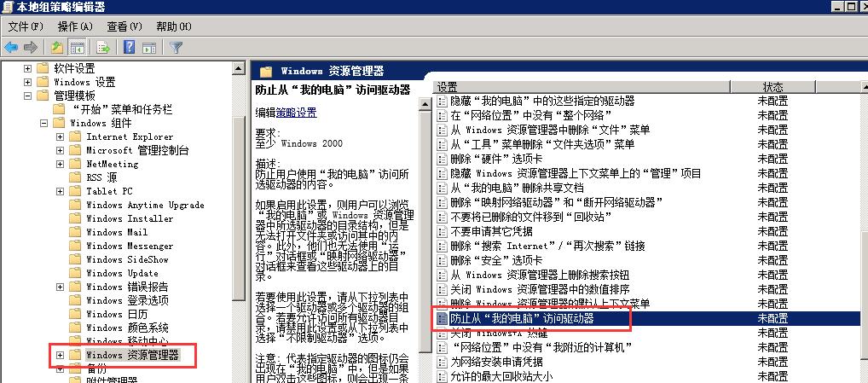Expand the 软件设置 tree node

point(27,68)
